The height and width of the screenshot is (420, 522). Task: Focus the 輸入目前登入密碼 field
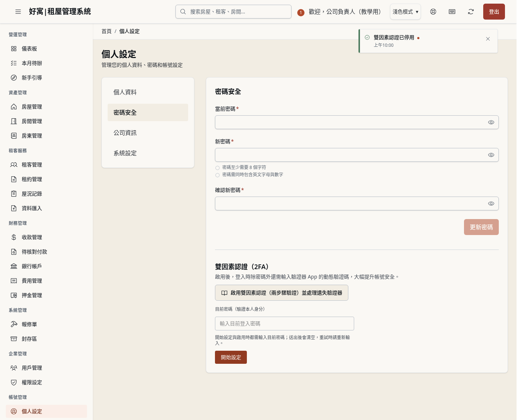pos(285,324)
